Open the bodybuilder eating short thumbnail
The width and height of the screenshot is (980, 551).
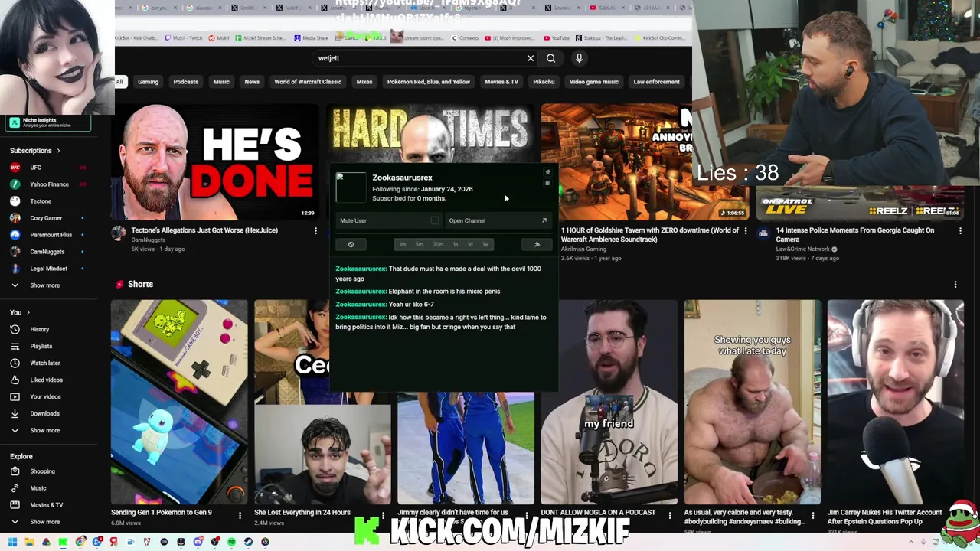click(x=753, y=403)
